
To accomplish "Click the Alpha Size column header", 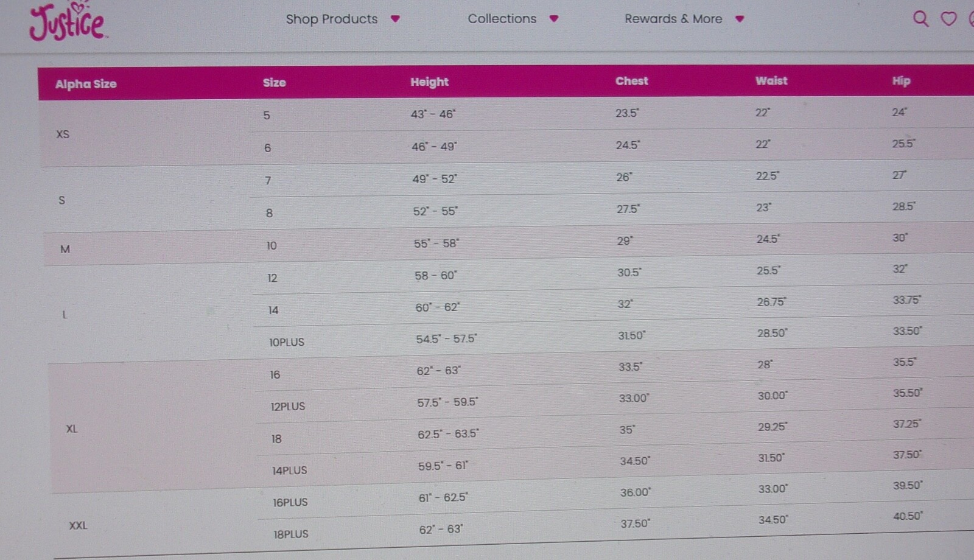I will pyautogui.click(x=86, y=84).
